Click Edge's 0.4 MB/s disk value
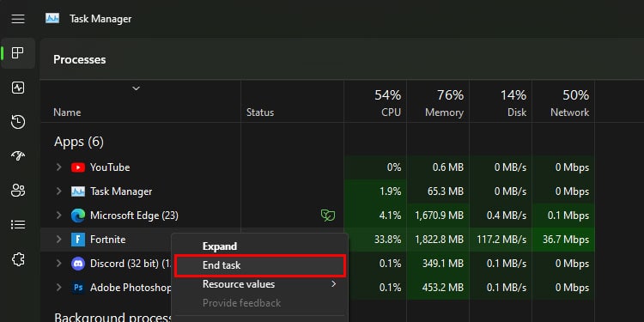The width and height of the screenshot is (644, 322). pyautogui.click(x=507, y=216)
